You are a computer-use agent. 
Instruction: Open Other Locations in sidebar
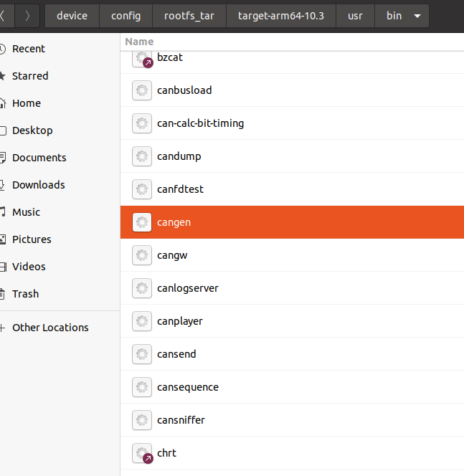point(50,328)
